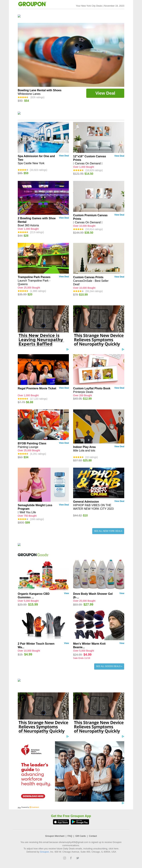Open the HIPHOP & RNB cruise image
This screenshot has height=868, width=142.
click(99, 483)
